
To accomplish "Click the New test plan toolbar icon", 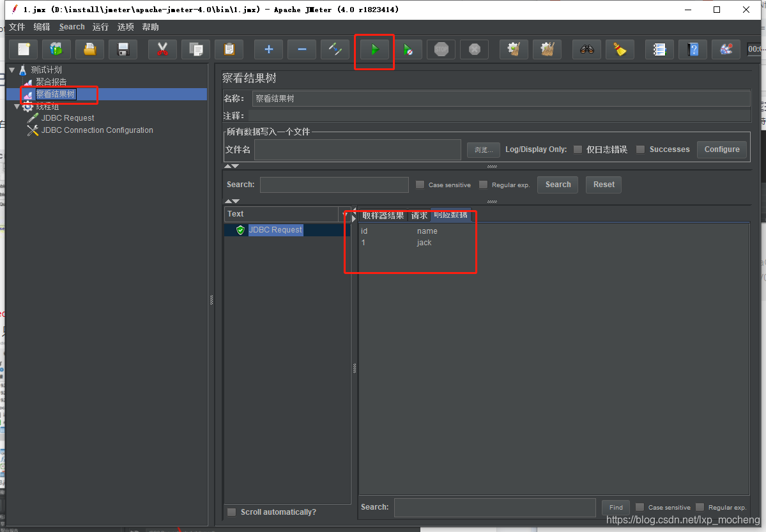I will point(24,49).
